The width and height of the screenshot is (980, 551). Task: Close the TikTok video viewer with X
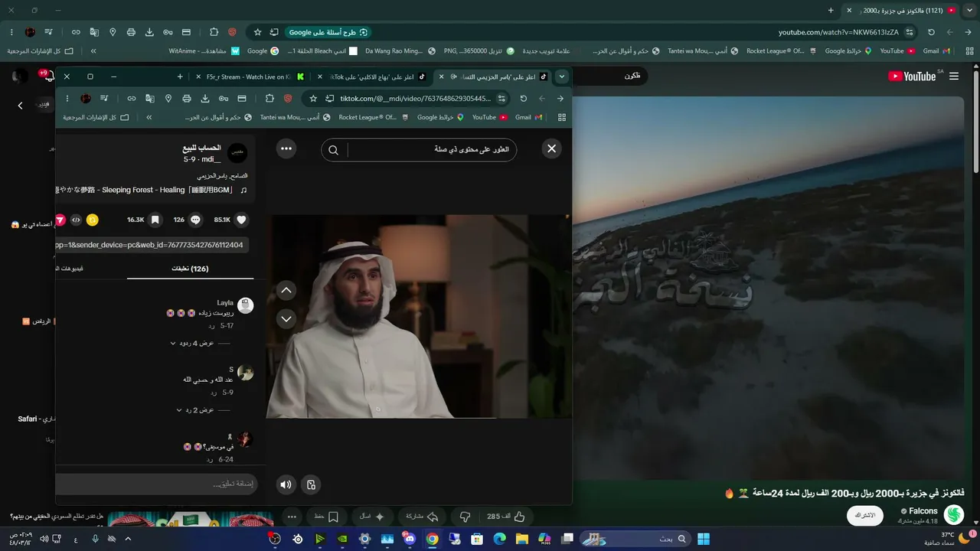551,149
